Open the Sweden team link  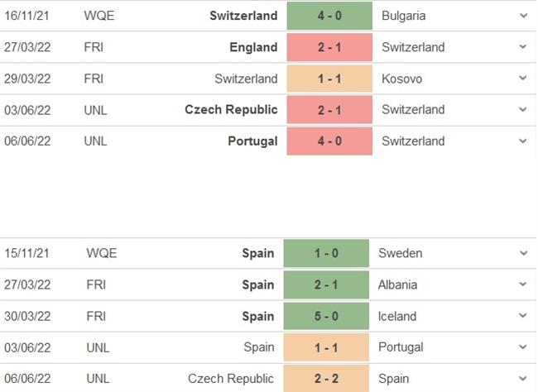click(x=400, y=253)
